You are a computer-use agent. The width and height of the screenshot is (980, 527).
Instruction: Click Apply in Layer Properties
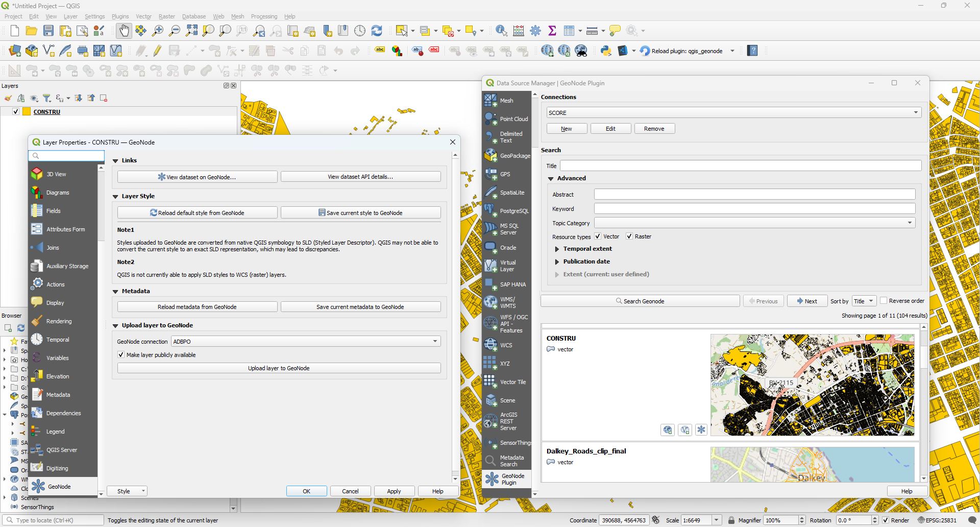point(394,491)
